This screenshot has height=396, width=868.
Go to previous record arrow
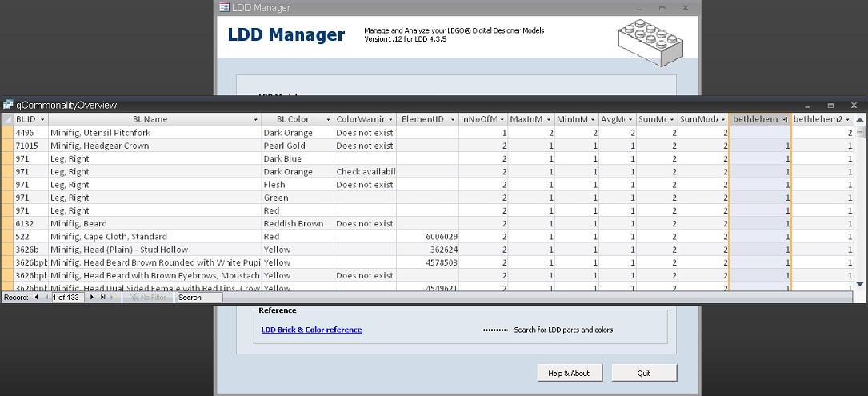(x=46, y=298)
